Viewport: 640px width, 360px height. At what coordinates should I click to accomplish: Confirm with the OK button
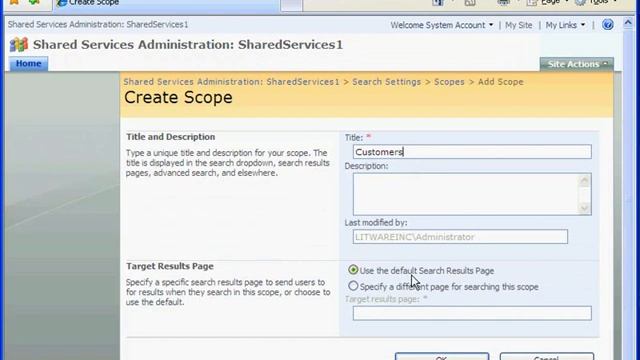pos(442,357)
